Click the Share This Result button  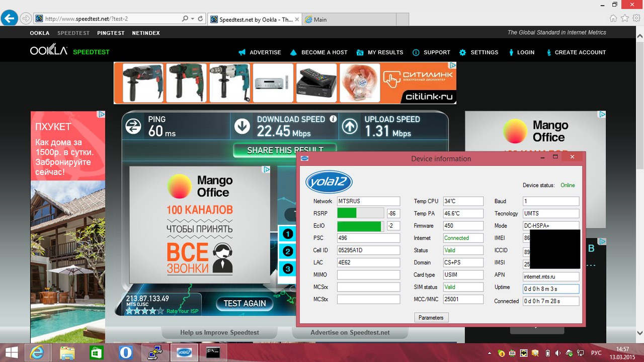point(285,150)
